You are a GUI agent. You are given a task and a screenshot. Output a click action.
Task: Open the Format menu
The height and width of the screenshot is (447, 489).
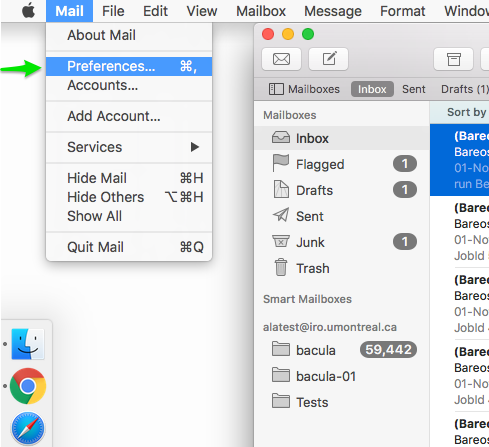point(403,11)
